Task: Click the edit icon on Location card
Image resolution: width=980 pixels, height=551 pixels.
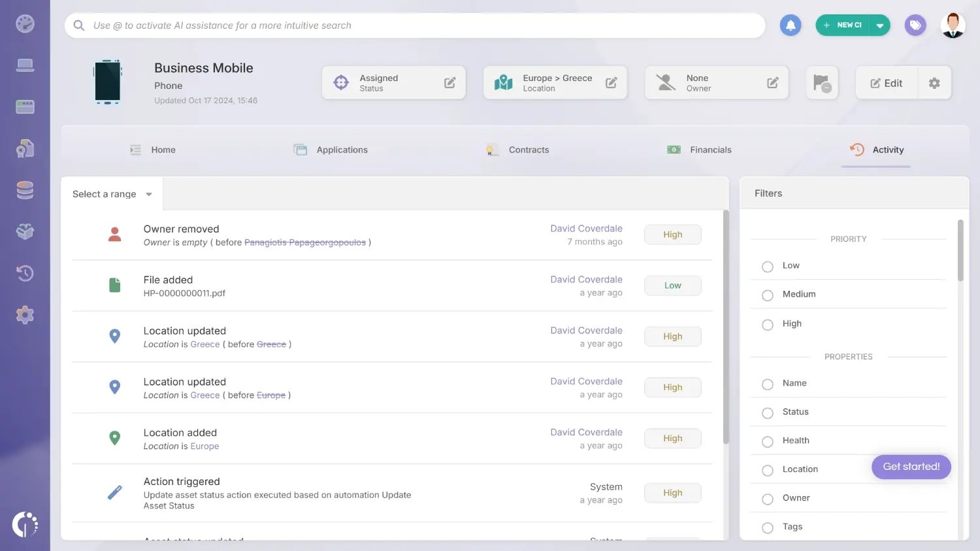Action: 611,83
